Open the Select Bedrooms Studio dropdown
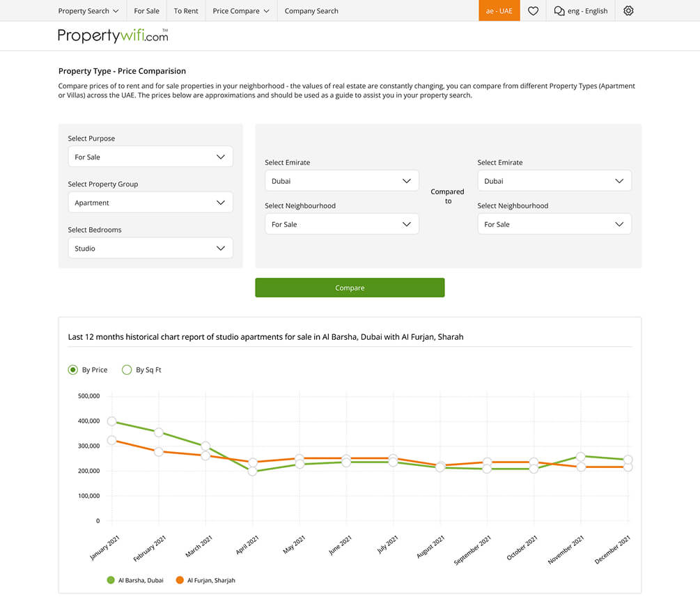 click(x=150, y=248)
